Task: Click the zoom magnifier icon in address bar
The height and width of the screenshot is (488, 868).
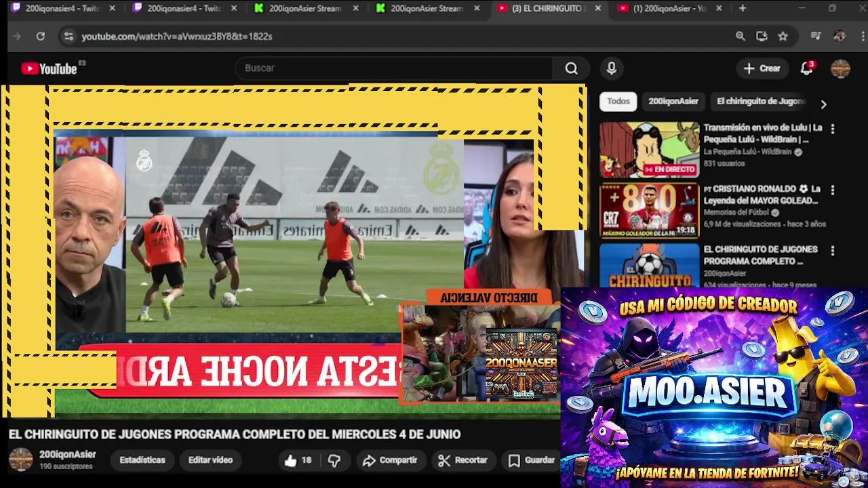Action: click(741, 36)
